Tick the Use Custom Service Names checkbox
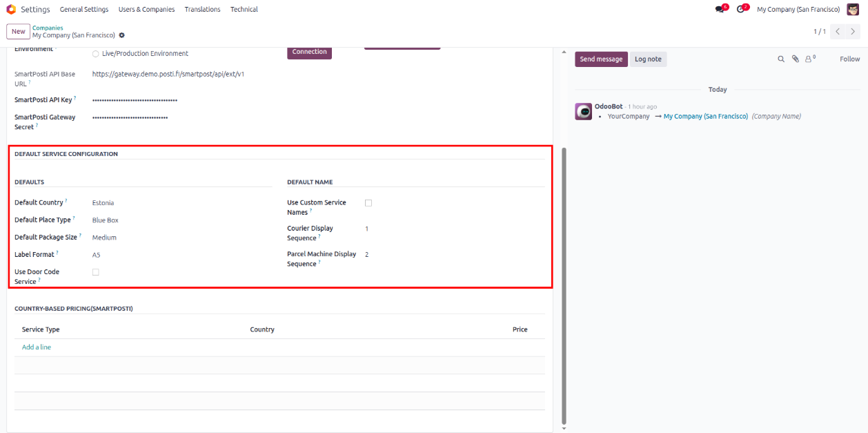868x433 pixels. click(x=368, y=203)
